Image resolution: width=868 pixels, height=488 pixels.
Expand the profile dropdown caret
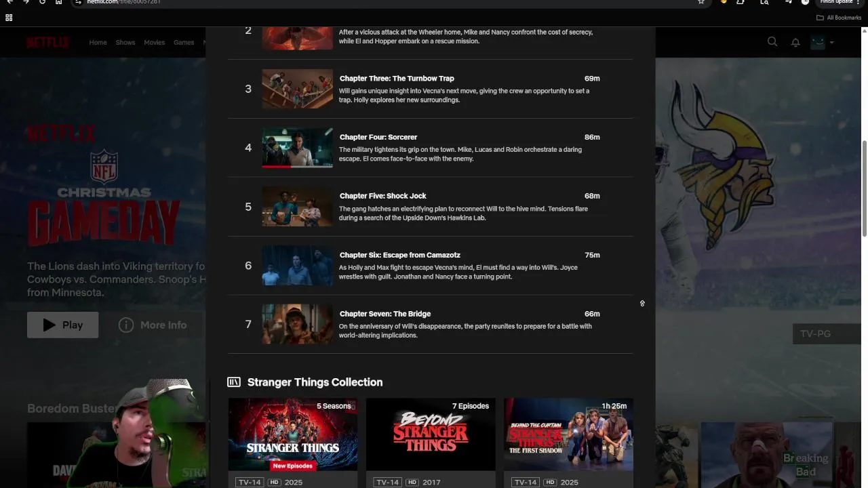point(832,43)
